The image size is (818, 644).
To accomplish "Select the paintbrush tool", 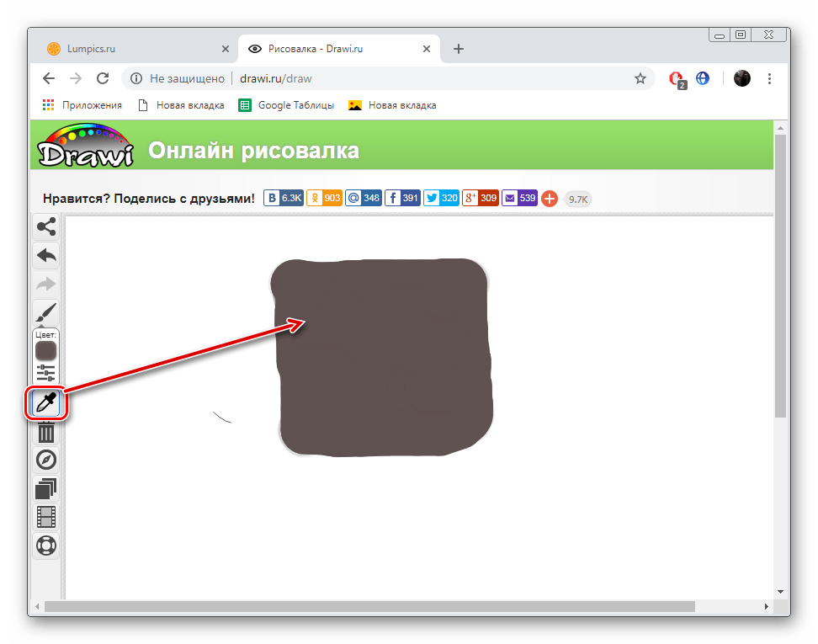I will coord(46,313).
